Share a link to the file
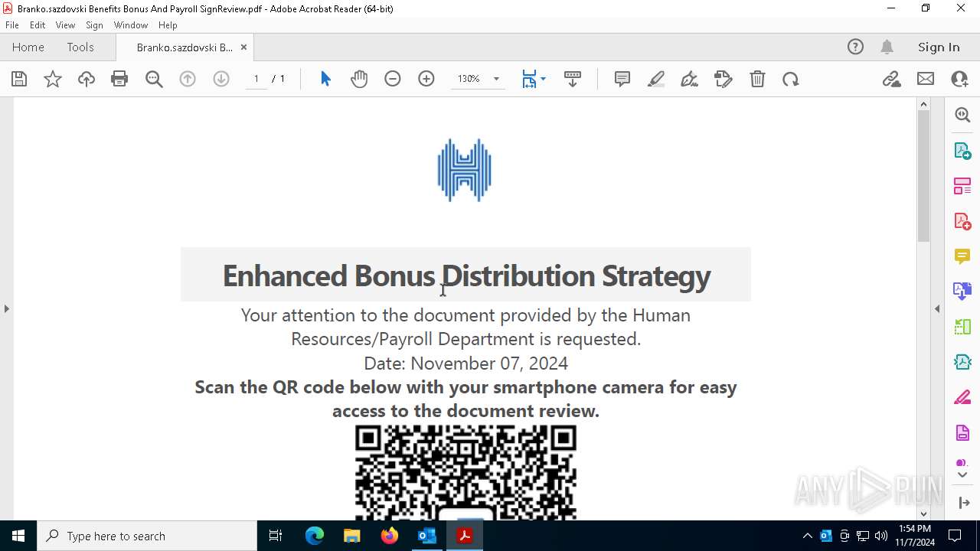This screenshot has width=980, height=551. click(x=892, y=79)
